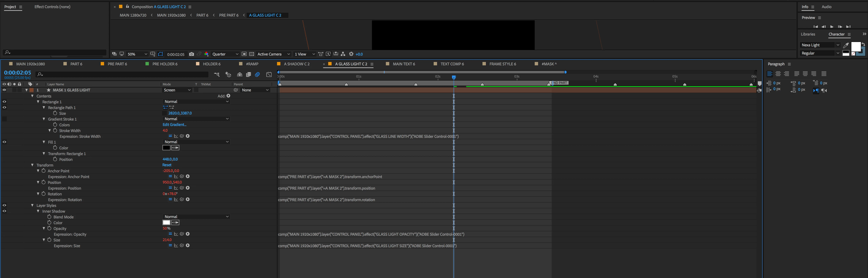Open the Audio panel tab
868x278 pixels.
[x=826, y=7]
